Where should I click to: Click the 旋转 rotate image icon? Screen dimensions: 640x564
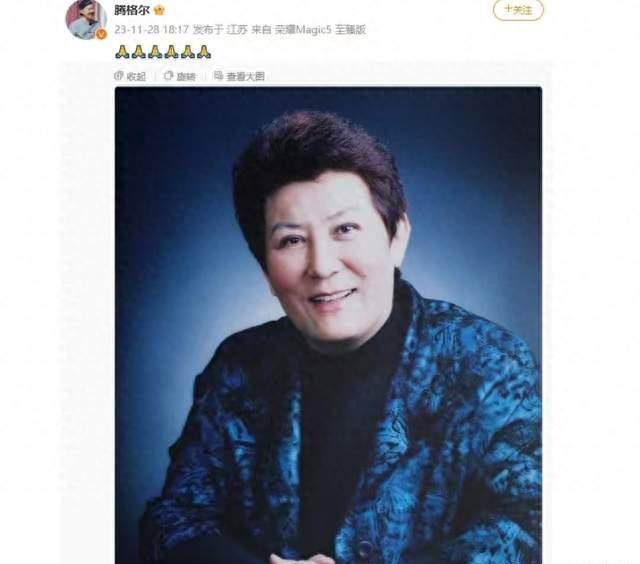pos(168,75)
